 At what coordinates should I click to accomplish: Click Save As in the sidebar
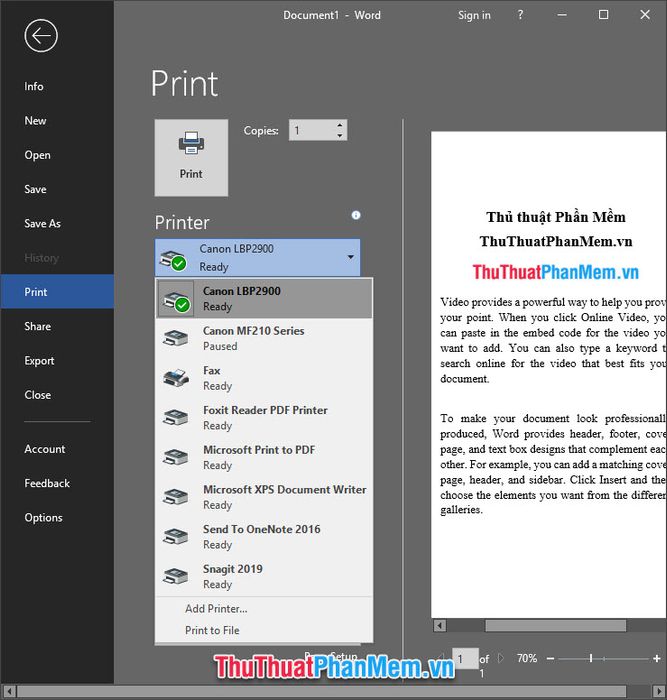pyautogui.click(x=57, y=224)
